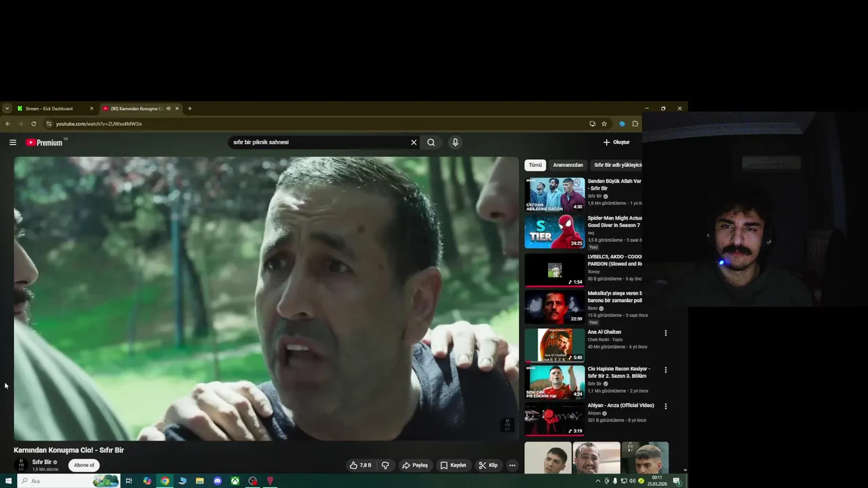The image size is (868, 488).
Task: Open the clock and date flyout
Action: [x=657, y=481]
